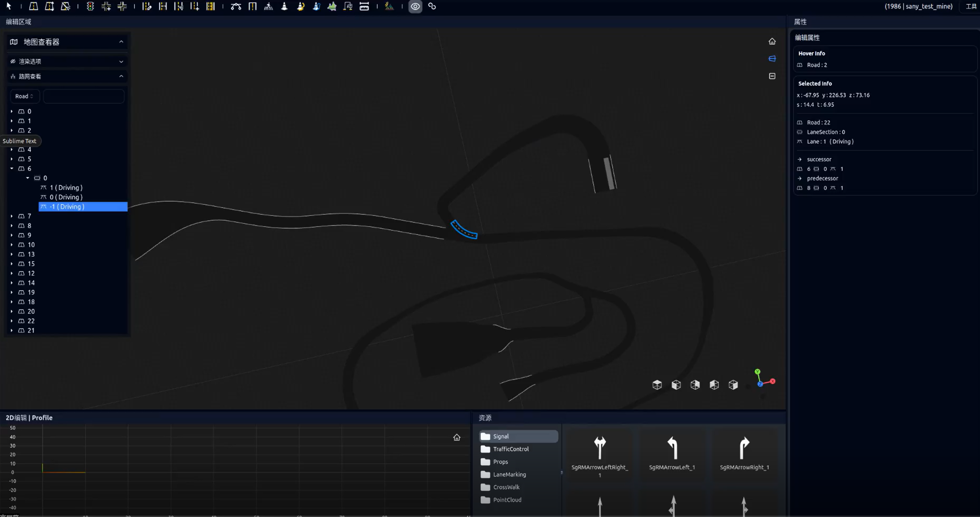Image resolution: width=980 pixels, height=517 pixels.
Task: Expand road 0 in the tree
Action: point(12,111)
